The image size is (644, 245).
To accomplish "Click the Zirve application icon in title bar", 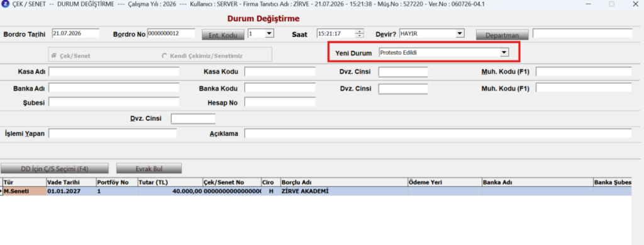I will tap(5, 4).
